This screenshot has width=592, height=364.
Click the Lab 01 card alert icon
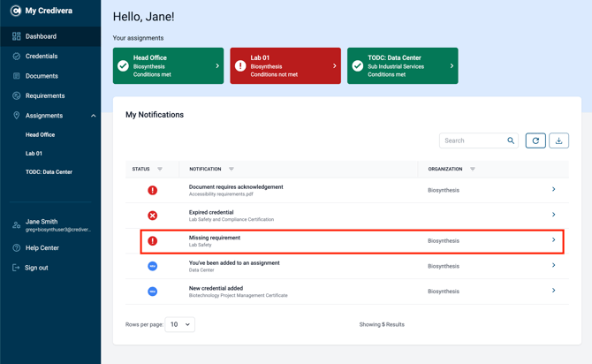(240, 65)
